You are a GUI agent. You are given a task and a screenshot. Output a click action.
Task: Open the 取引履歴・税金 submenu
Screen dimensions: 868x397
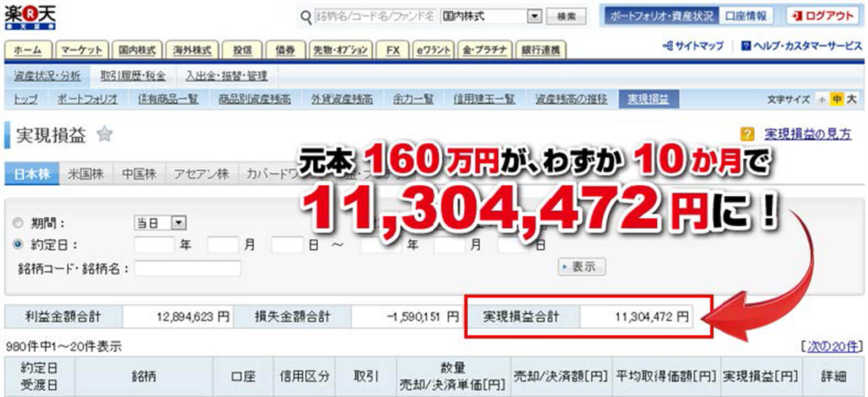tap(133, 76)
